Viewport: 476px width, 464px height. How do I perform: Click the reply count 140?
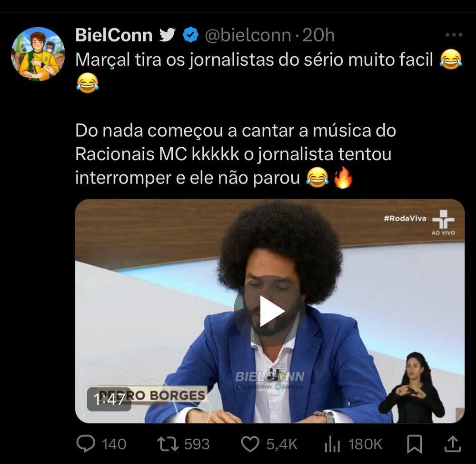tap(114, 444)
